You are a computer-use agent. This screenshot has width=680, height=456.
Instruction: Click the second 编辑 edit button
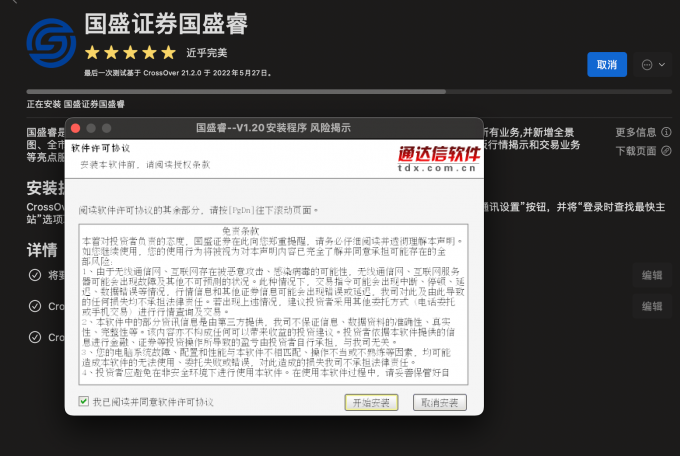pyautogui.click(x=652, y=306)
